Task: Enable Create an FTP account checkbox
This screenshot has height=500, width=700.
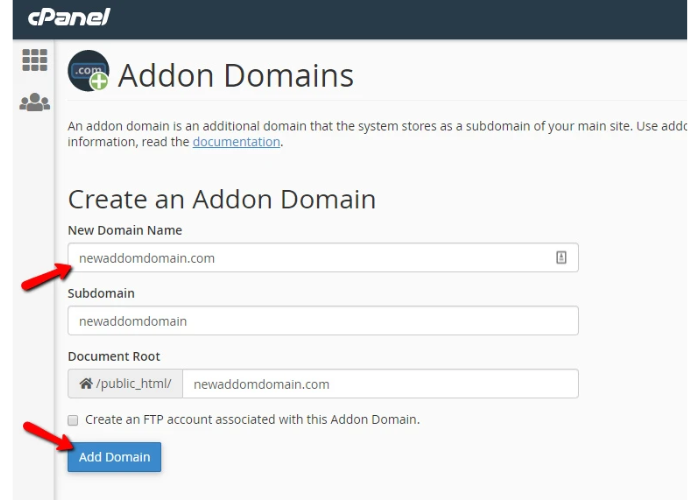Action: [73, 420]
